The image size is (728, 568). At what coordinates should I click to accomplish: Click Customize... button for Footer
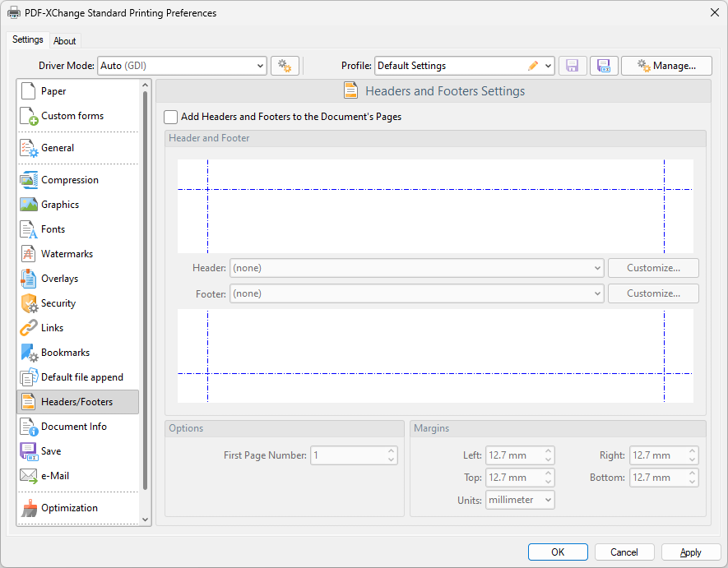[x=653, y=293]
